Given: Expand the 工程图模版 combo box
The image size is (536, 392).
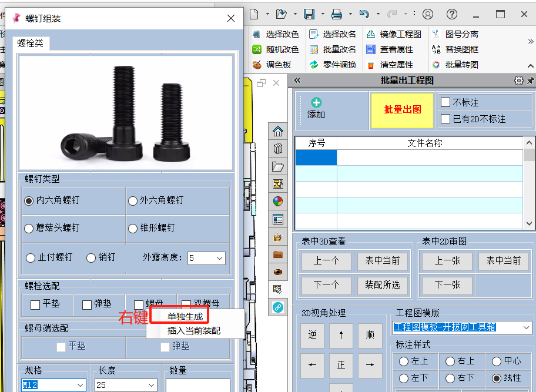Looking at the screenshot, I should (461, 327).
